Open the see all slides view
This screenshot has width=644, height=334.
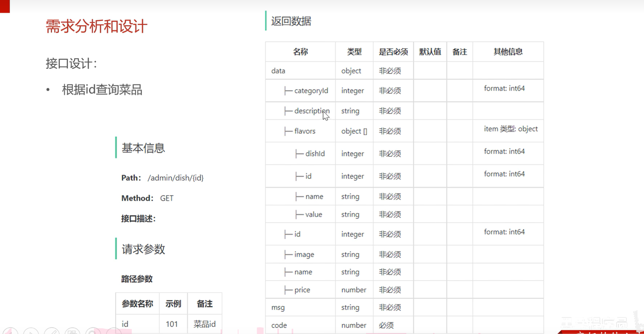(72, 331)
